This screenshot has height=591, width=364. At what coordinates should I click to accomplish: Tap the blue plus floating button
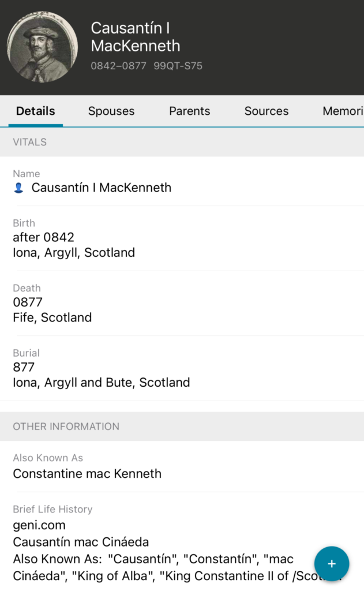tap(331, 563)
